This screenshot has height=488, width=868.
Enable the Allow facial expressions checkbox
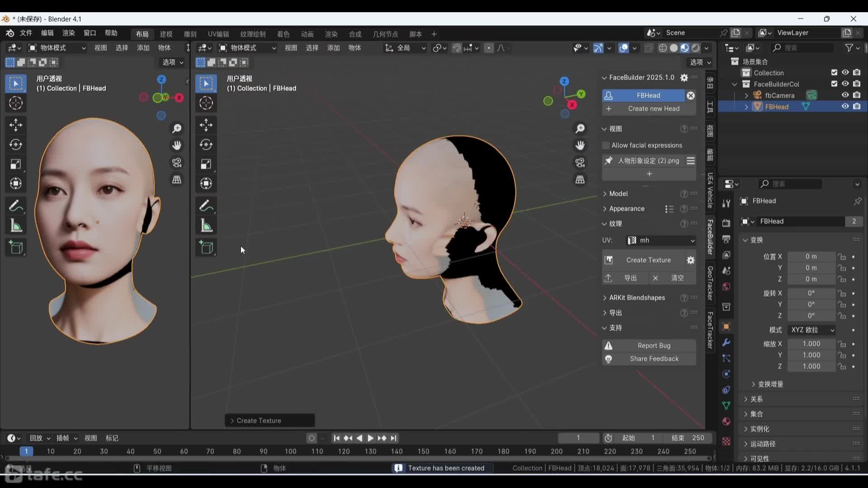click(x=606, y=145)
